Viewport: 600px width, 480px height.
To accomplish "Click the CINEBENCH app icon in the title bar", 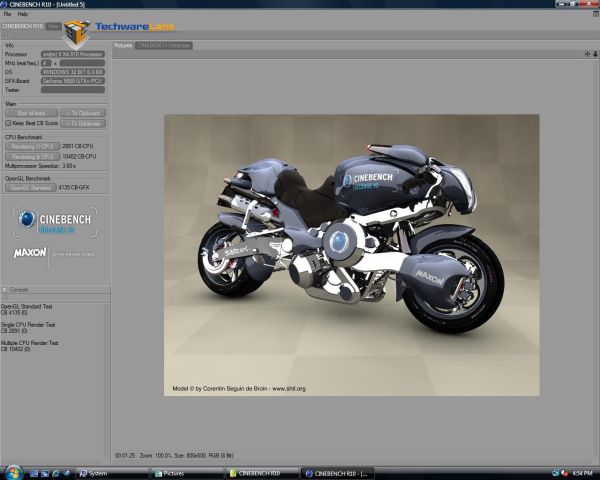I will [x=3, y=4].
